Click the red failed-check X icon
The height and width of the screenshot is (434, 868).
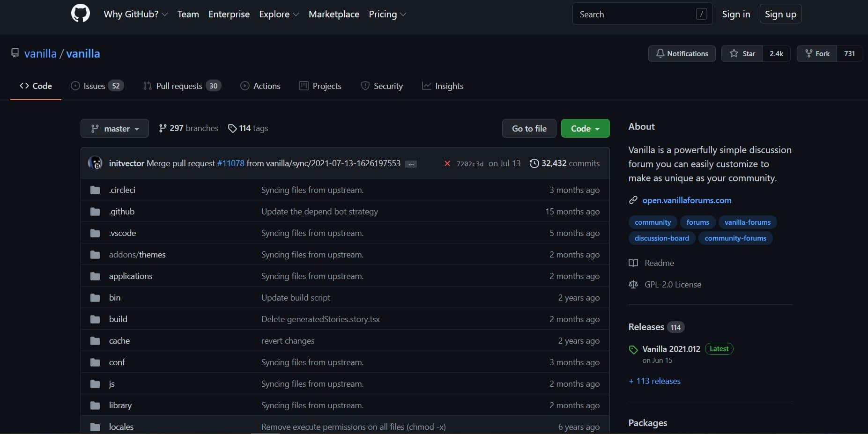coord(447,163)
